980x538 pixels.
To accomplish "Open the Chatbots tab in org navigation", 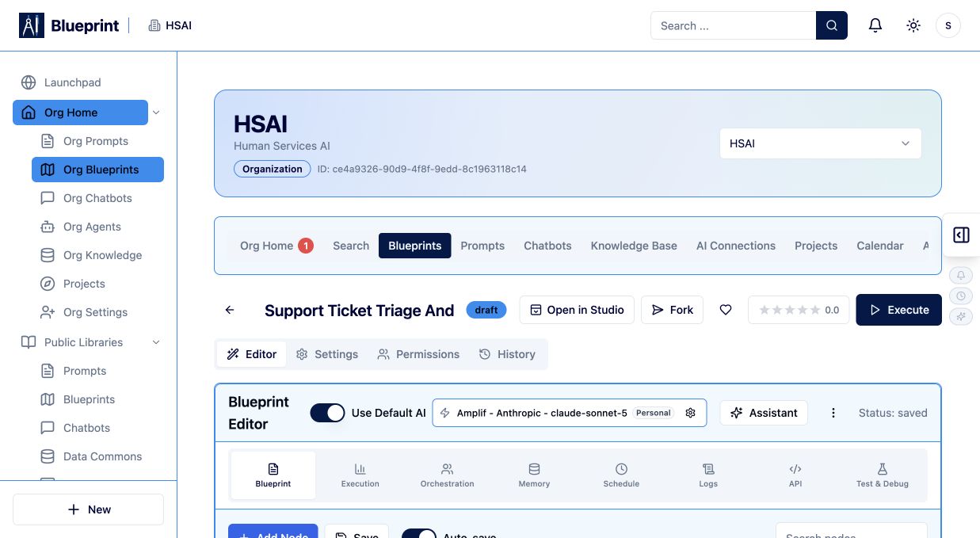I will 547,246.
